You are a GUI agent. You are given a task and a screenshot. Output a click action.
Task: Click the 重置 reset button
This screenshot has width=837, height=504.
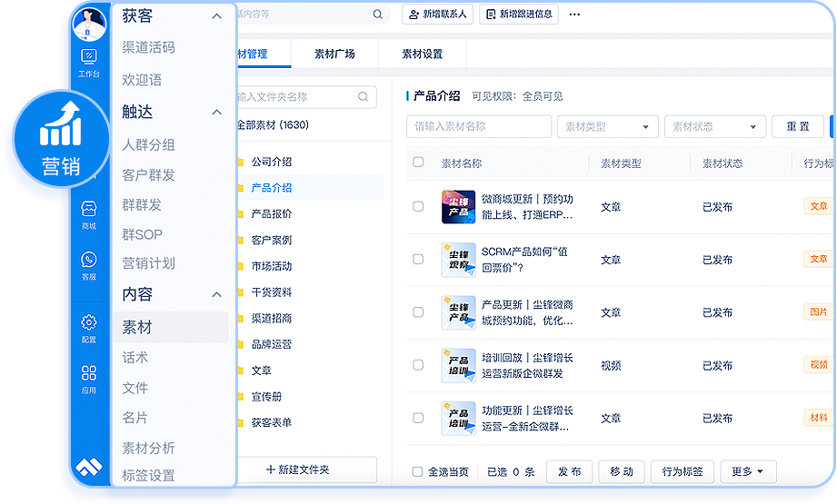click(798, 126)
